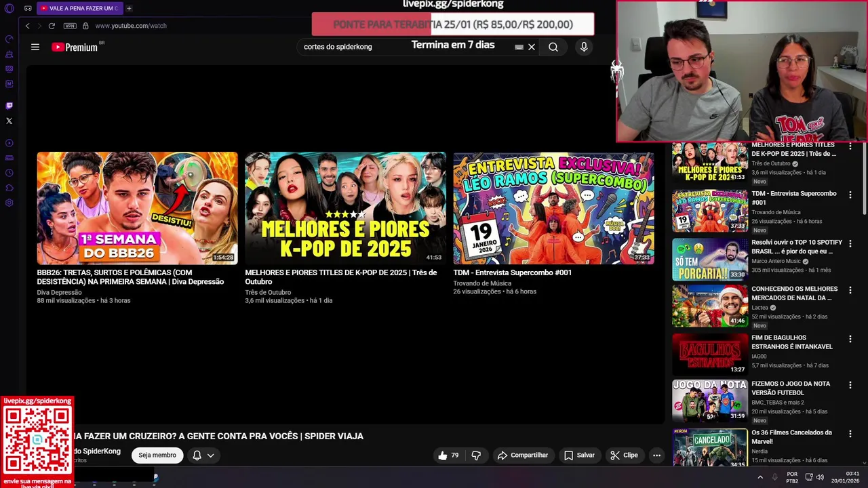This screenshot has height=488, width=868.
Task: Show hidden tray icons chevron on taskbar
Action: point(760,477)
